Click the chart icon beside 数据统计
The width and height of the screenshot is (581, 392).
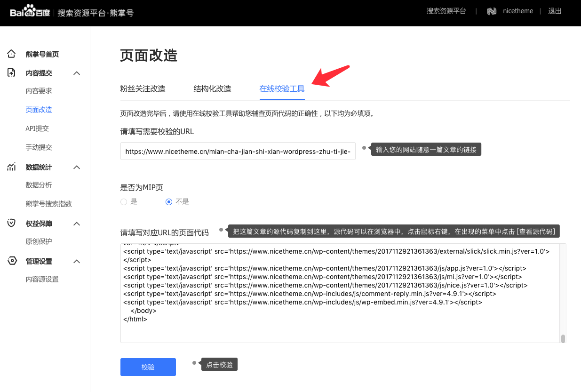[x=12, y=167]
